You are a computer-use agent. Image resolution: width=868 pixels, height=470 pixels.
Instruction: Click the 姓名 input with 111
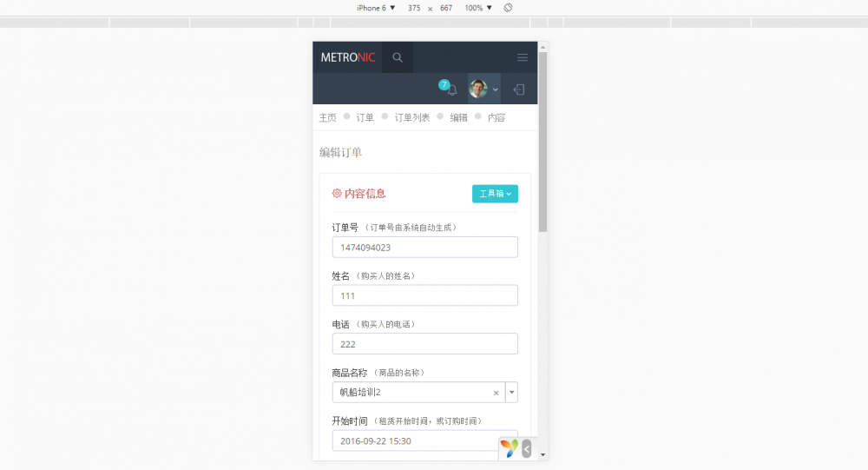[424, 295]
